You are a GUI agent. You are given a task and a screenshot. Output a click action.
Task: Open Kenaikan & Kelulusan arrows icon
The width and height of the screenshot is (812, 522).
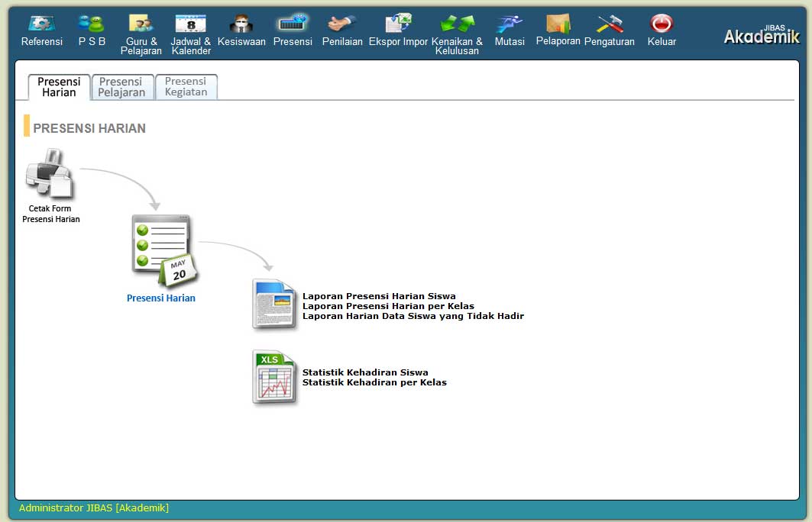[457, 24]
